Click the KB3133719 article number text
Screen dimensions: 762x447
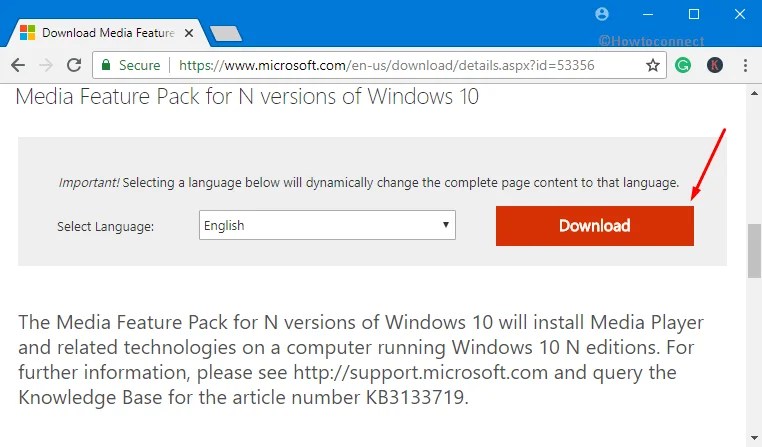coord(417,397)
